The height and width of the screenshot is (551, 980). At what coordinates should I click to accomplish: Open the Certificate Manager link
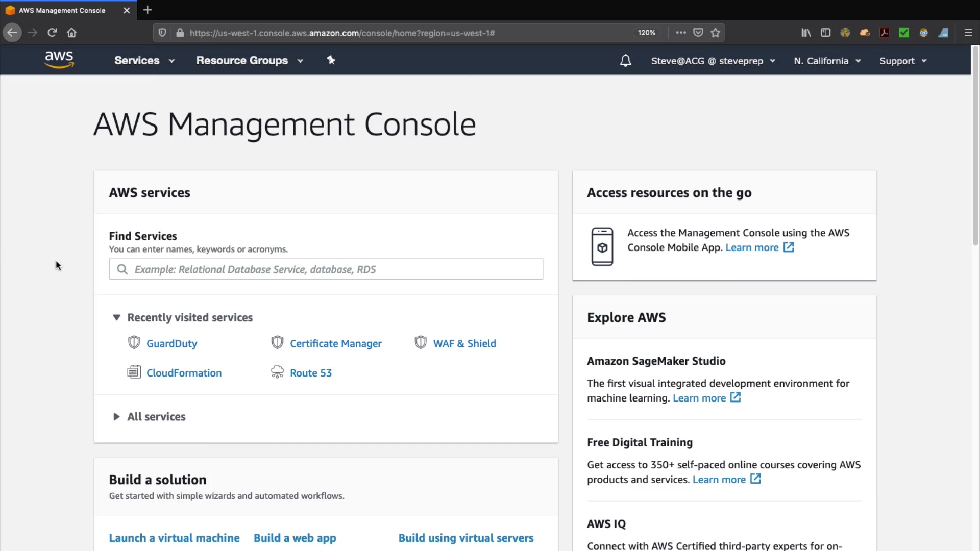pos(335,343)
